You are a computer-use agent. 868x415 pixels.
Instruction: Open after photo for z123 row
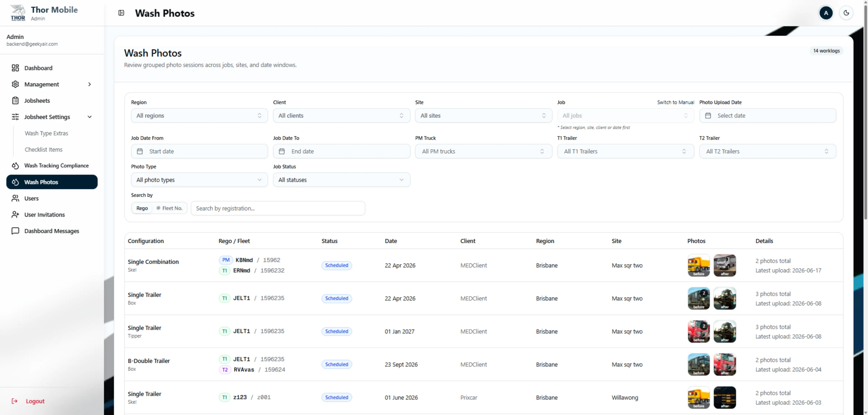pos(724,397)
